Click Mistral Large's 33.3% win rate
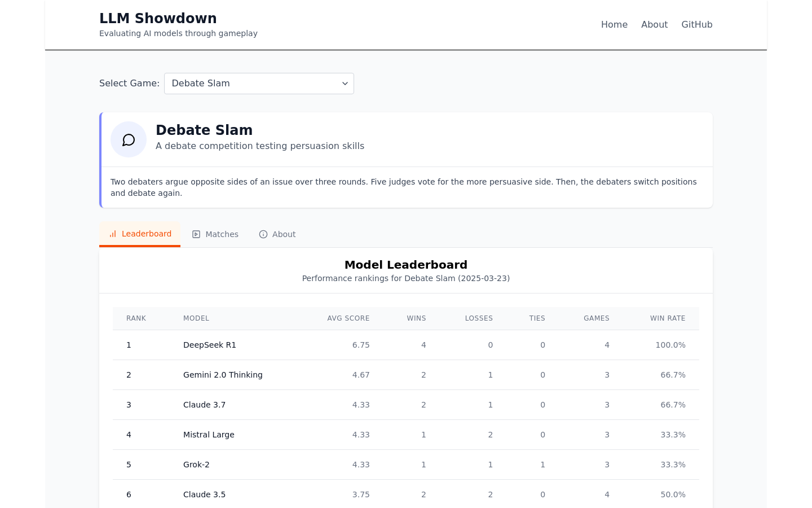This screenshot has height=508, width=812. click(x=673, y=435)
